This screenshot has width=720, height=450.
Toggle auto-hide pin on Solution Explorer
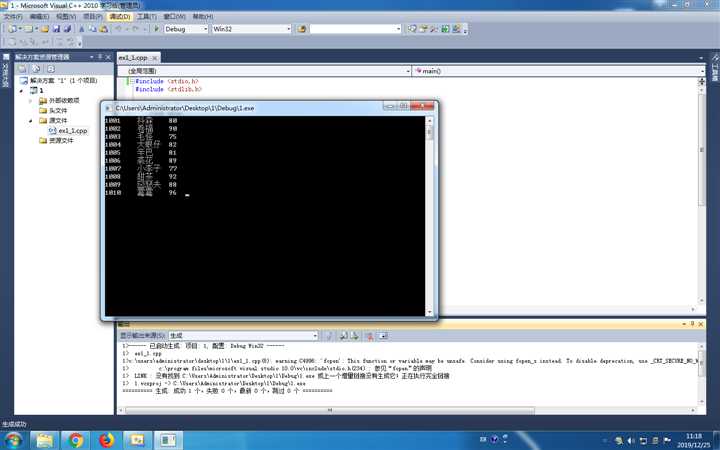pos(100,57)
